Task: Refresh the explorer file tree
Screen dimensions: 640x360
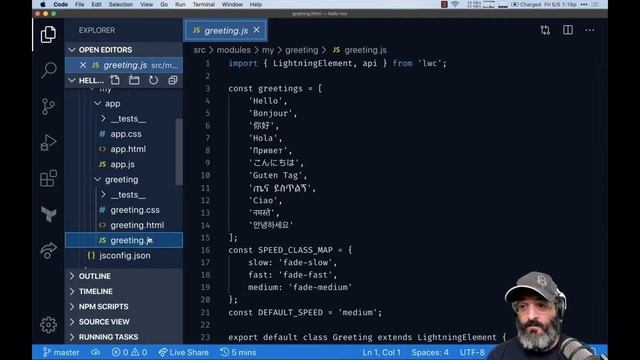Action: 153,80
